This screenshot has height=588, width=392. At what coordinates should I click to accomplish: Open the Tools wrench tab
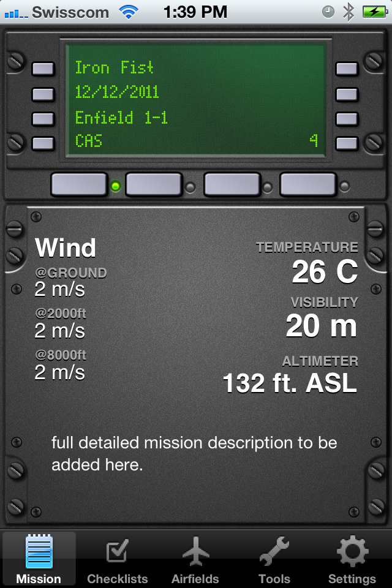point(274,559)
